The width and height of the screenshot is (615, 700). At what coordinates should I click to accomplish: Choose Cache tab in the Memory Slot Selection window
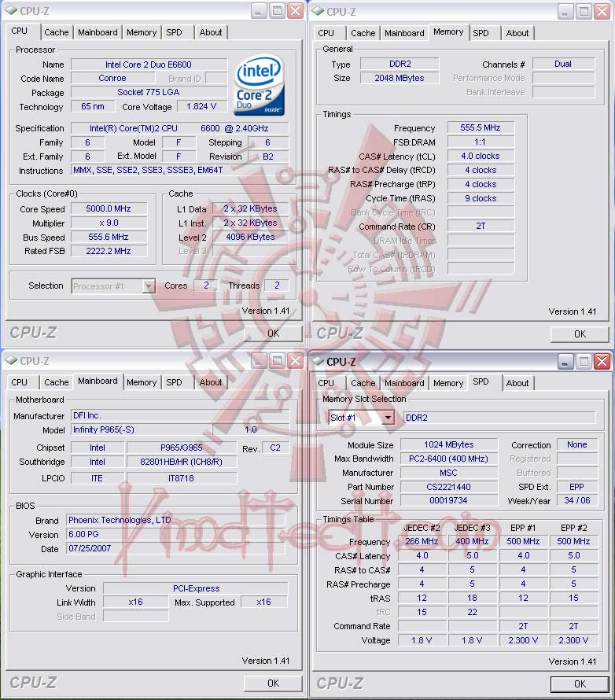point(363,383)
